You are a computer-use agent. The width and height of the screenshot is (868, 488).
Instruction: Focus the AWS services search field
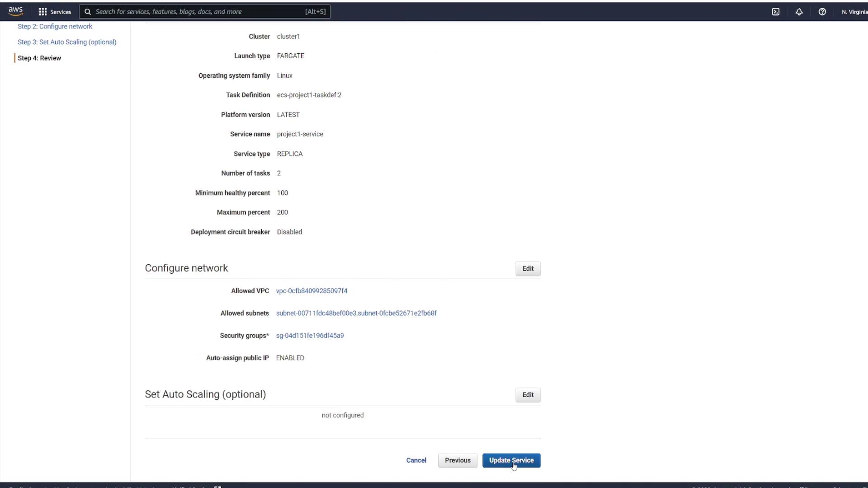point(199,12)
